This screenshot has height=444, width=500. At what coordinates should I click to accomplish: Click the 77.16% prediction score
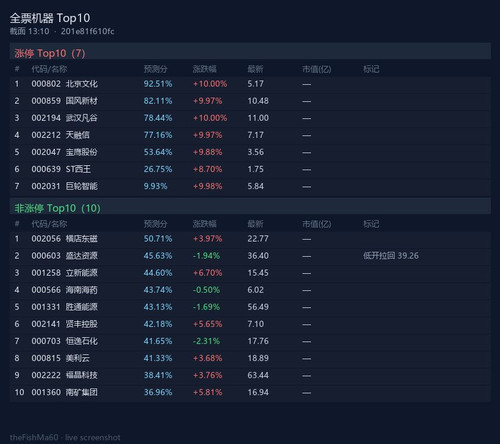tap(158, 135)
